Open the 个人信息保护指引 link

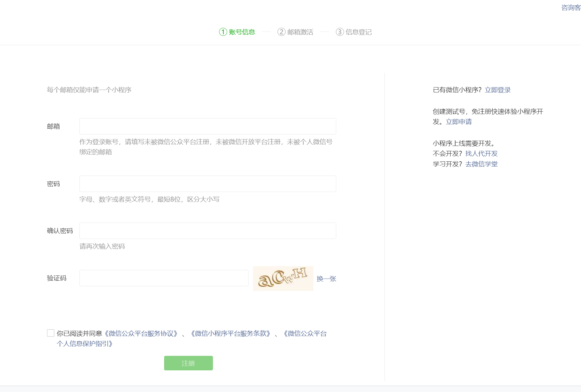84,344
